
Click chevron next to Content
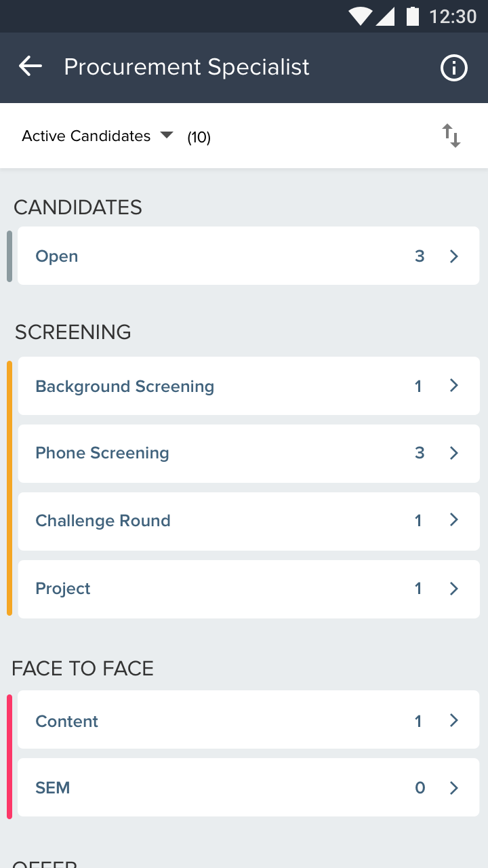point(454,720)
